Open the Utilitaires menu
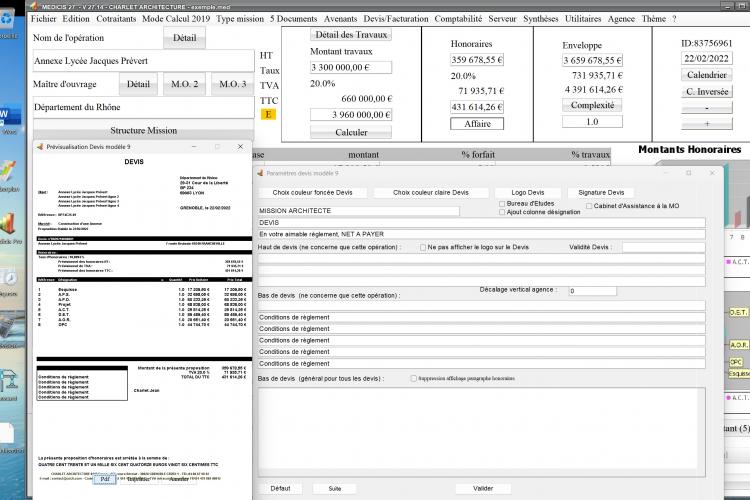Screen dimensions: 750x500 click(583, 19)
